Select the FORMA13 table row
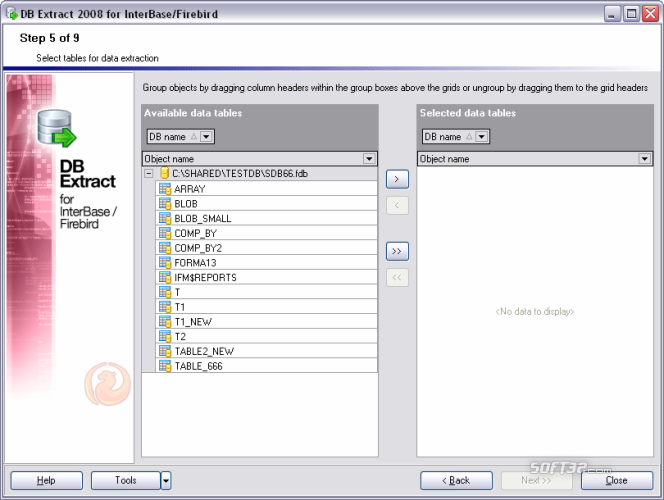 pyautogui.click(x=266, y=262)
